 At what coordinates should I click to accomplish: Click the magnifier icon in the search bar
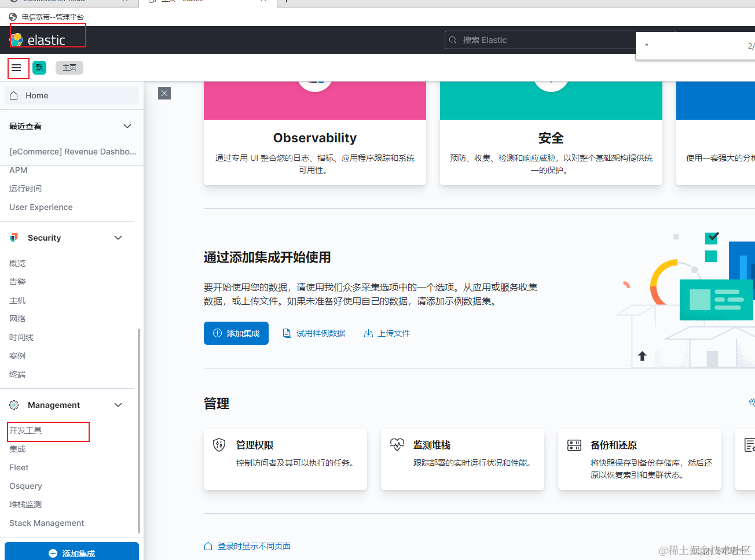click(x=453, y=40)
